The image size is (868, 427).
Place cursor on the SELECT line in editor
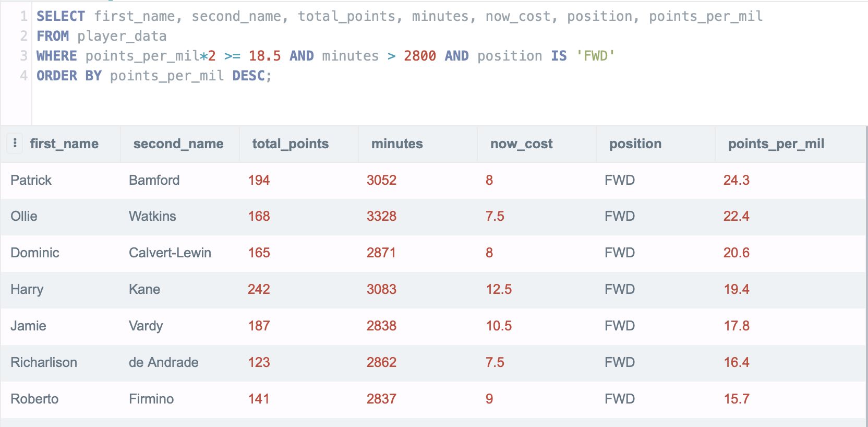pyautogui.click(x=400, y=16)
